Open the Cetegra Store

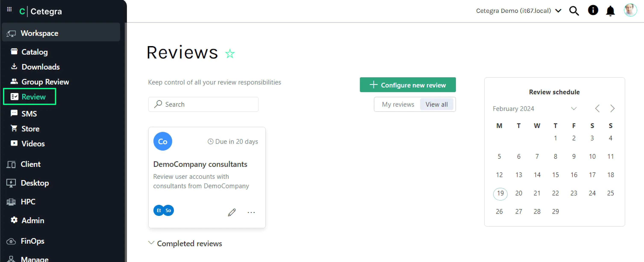30,128
